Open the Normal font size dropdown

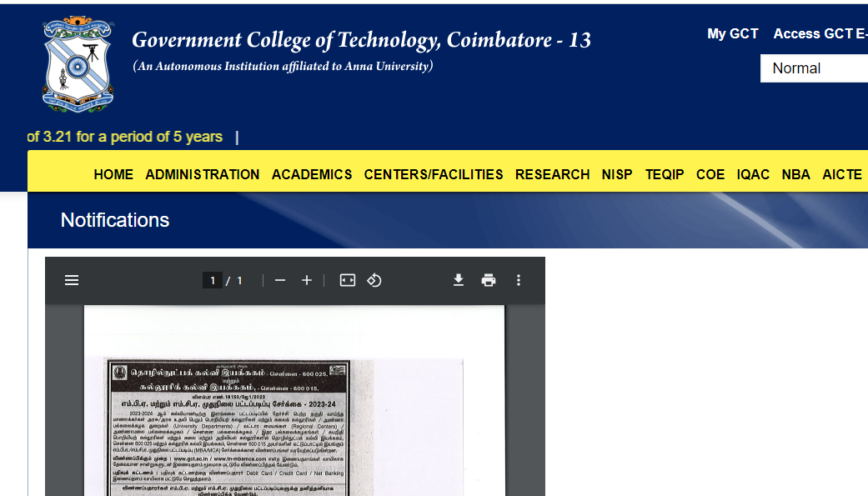click(x=814, y=68)
